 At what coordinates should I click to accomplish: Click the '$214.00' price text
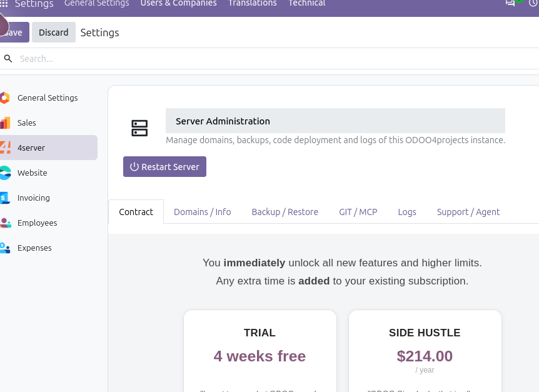click(425, 356)
